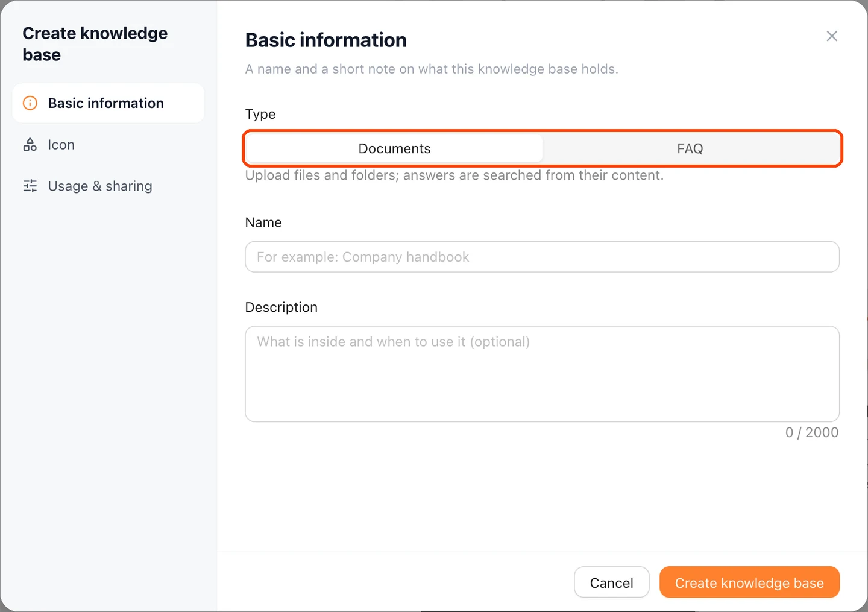Click the Create knowledge base button

click(x=749, y=582)
